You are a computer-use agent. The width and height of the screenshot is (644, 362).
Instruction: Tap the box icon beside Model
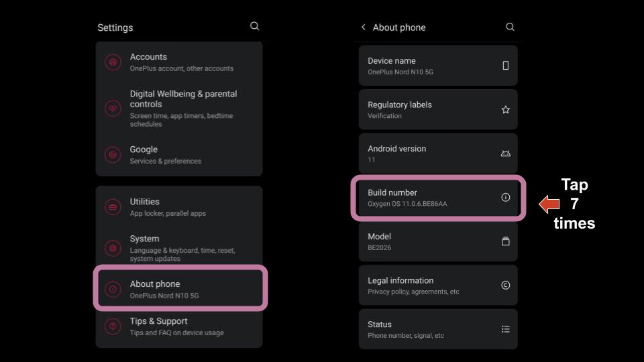pos(506,241)
